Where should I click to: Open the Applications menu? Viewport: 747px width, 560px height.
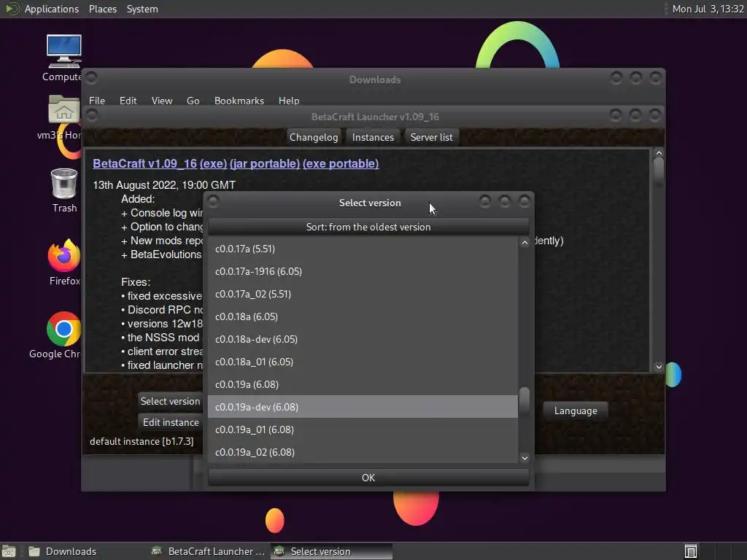tap(52, 9)
